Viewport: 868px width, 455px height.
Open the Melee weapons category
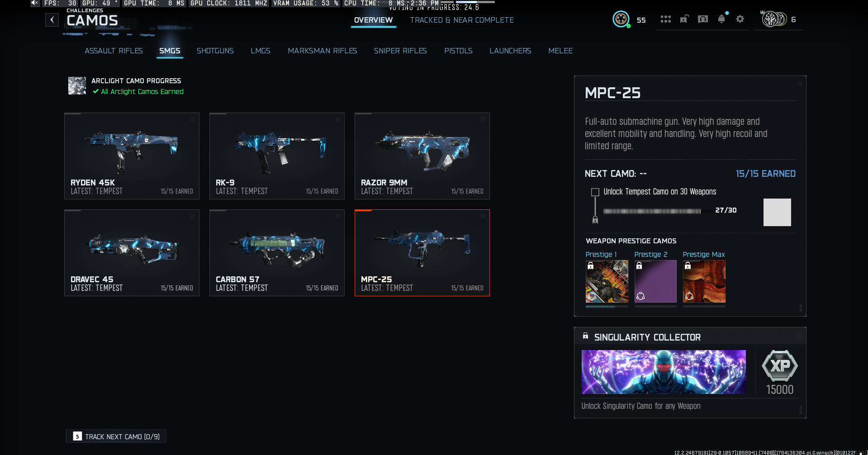pos(560,51)
